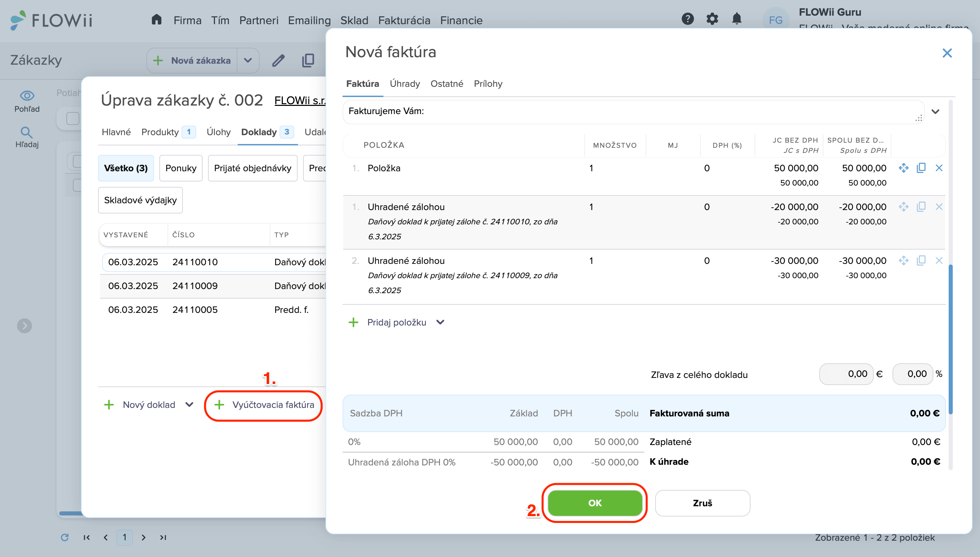This screenshot has width=980, height=557.
Task: Open the Firma menu
Action: 187,20
